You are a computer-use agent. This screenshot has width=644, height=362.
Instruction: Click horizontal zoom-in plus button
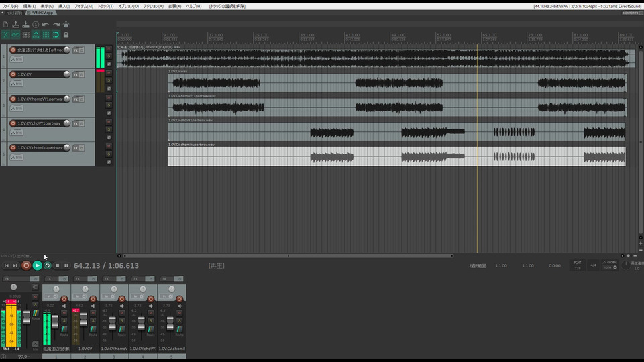628,255
